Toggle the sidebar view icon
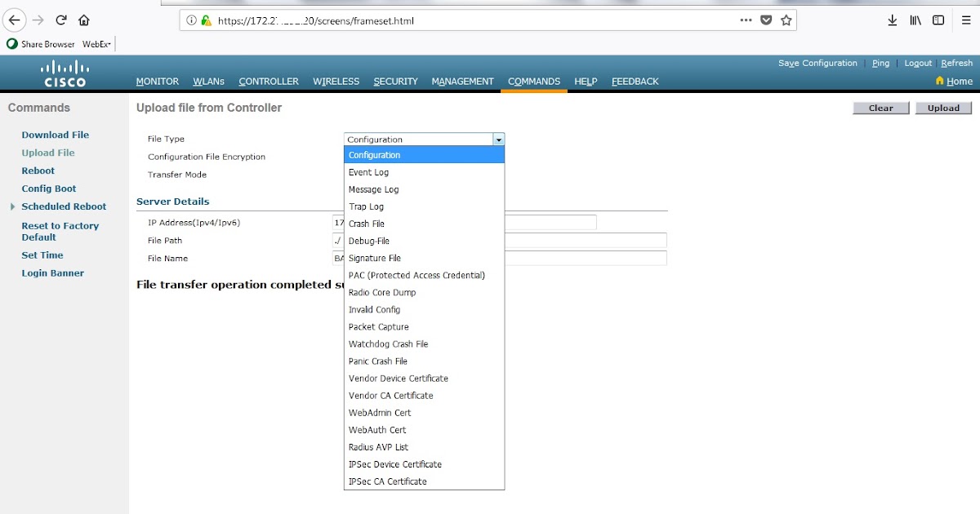 point(938,20)
